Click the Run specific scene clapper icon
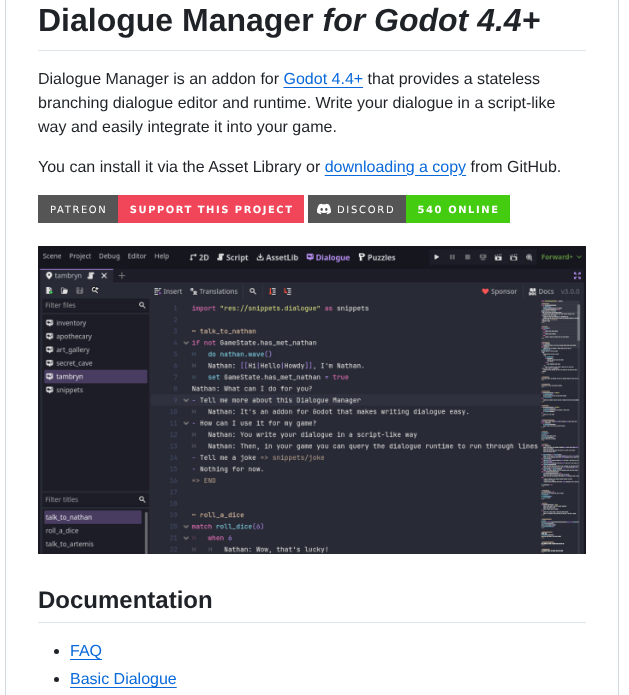The image size is (629, 695). [513, 257]
